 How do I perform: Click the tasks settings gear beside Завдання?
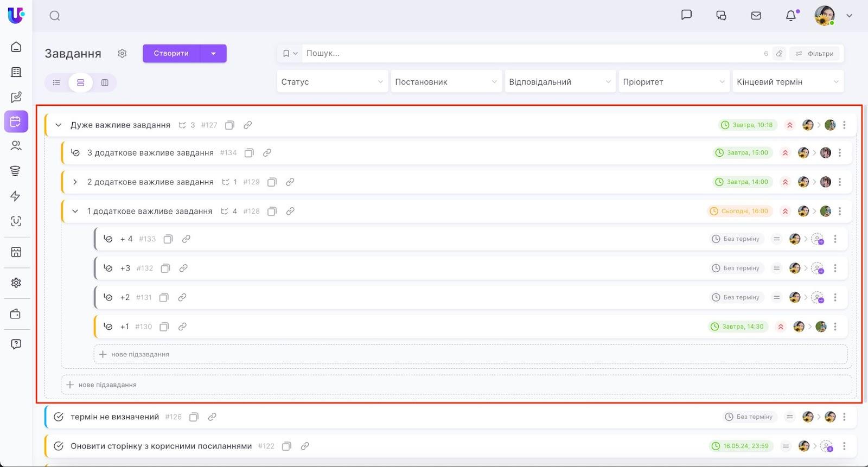(122, 53)
